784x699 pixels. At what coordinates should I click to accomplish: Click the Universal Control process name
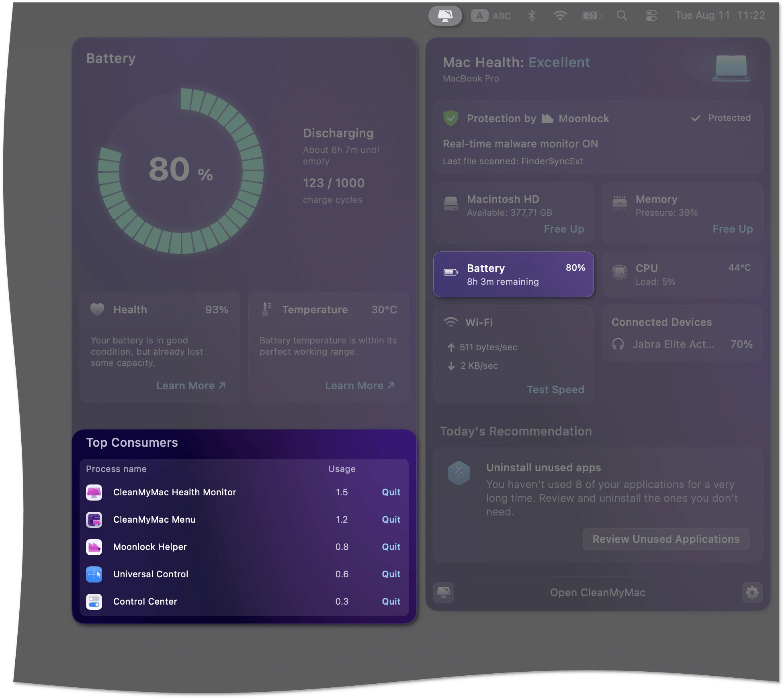point(151,574)
